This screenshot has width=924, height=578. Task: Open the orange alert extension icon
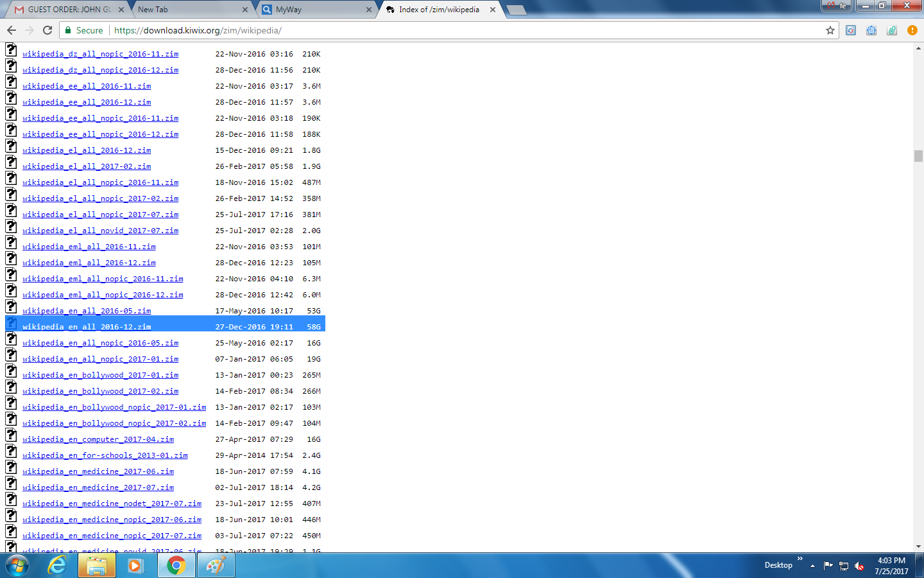pyautogui.click(x=912, y=30)
